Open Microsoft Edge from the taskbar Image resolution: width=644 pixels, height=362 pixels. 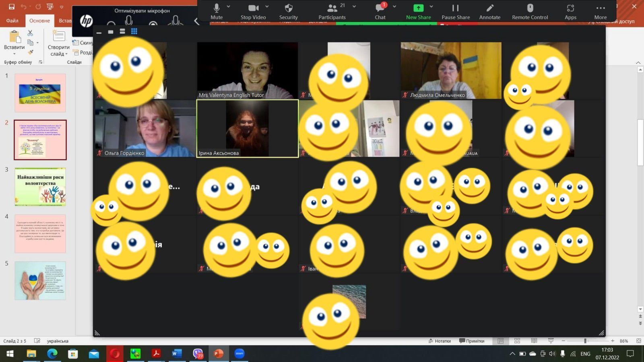coord(52,354)
